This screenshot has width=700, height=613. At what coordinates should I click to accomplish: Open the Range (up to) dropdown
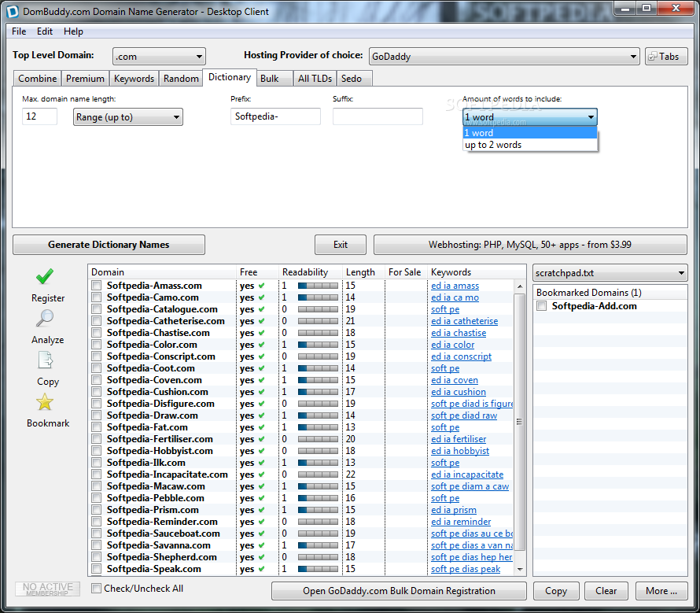click(x=127, y=117)
